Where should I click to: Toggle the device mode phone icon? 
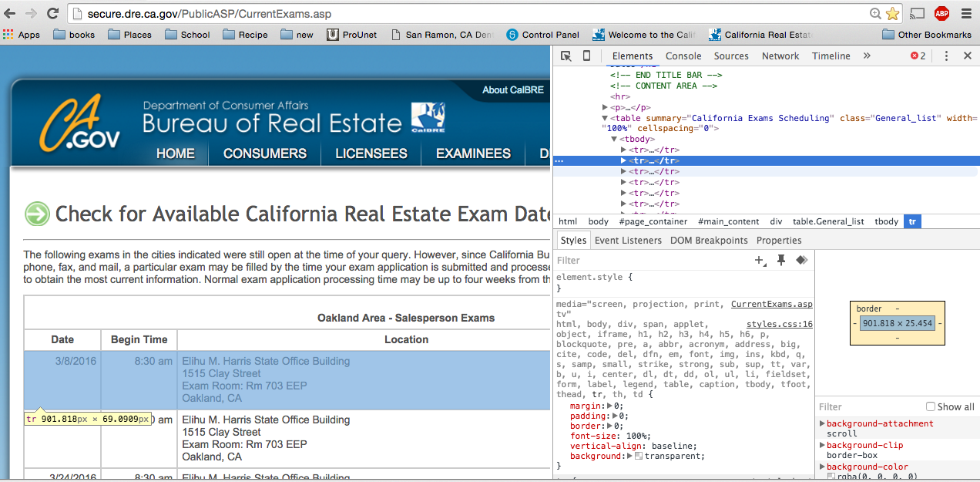click(x=586, y=56)
